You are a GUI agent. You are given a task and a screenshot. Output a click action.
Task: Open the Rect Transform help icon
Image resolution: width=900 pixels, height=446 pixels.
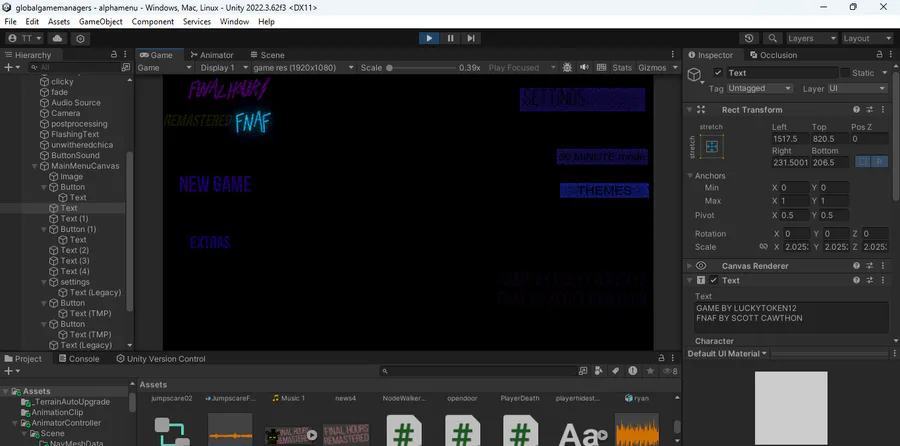(856, 110)
